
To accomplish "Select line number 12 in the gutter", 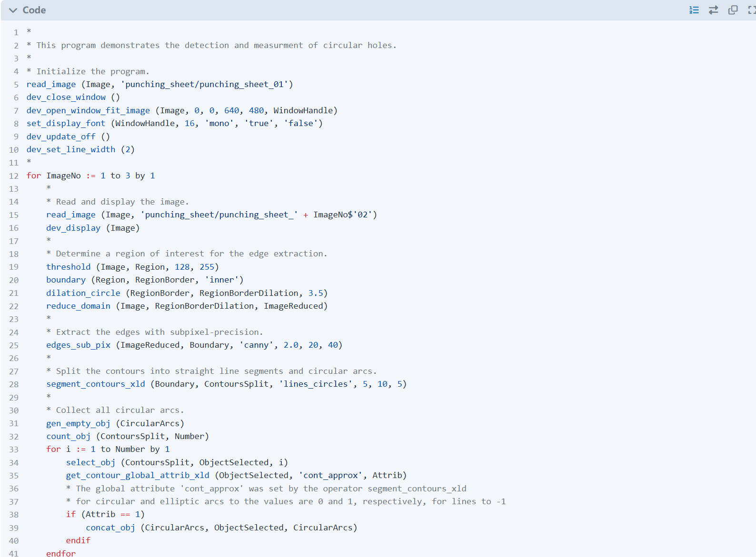I will (14, 176).
